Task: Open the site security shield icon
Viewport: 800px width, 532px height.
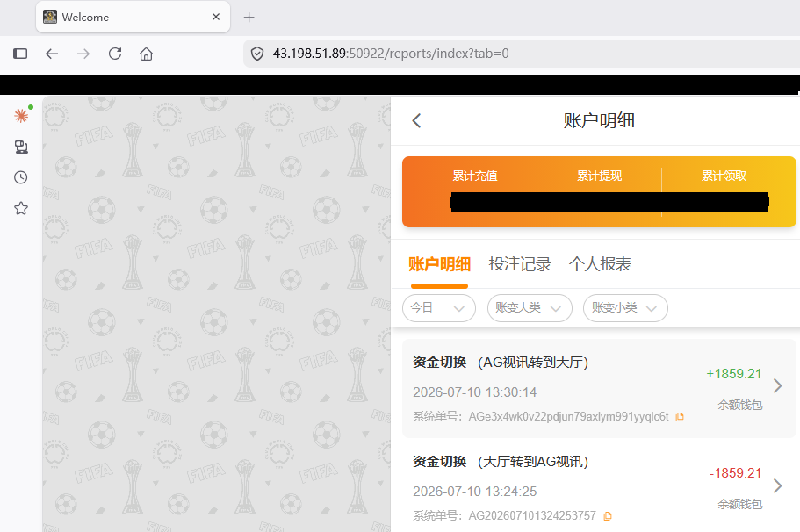Action: [257, 54]
